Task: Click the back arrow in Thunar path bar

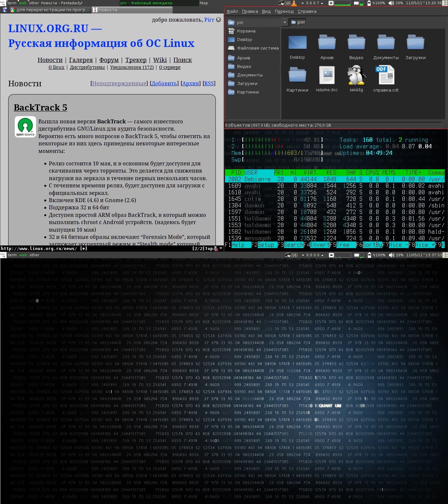Action: (x=285, y=22)
